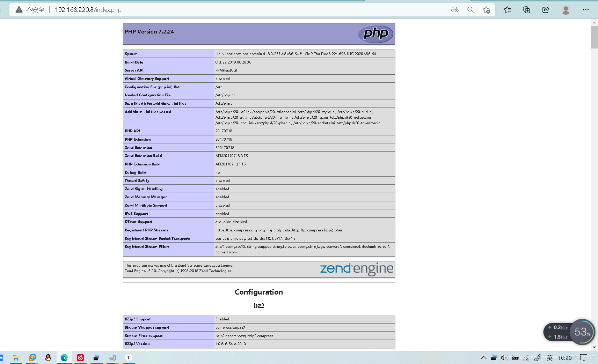Viewport: 598px width, 364px height.
Task: Open the Collections icon
Action: [526, 10]
